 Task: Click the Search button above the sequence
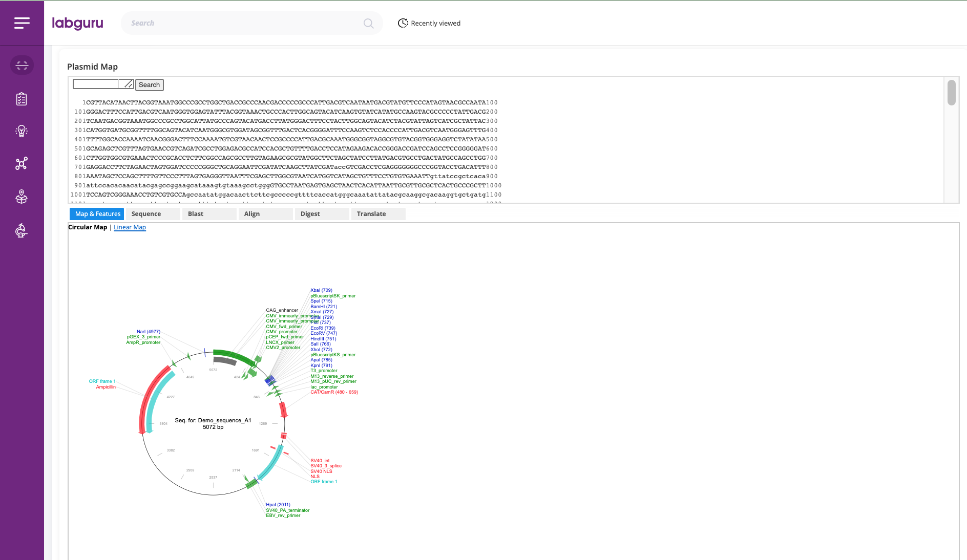click(149, 84)
